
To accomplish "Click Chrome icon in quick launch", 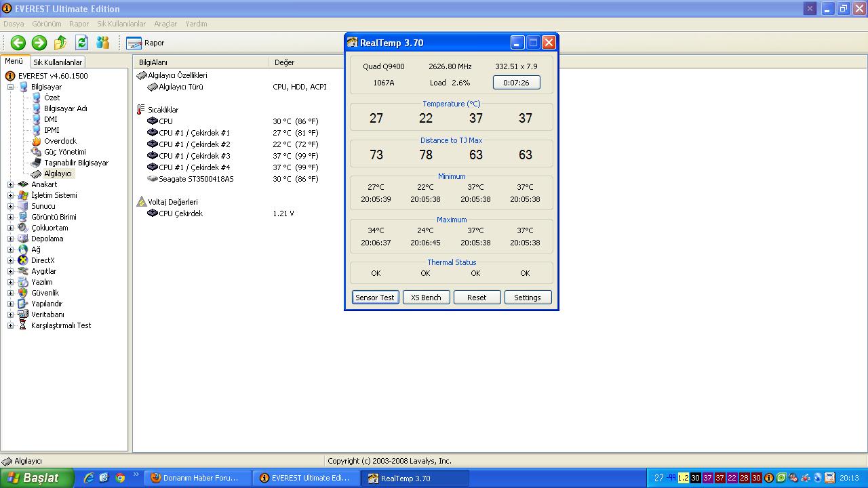I will pos(120,478).
